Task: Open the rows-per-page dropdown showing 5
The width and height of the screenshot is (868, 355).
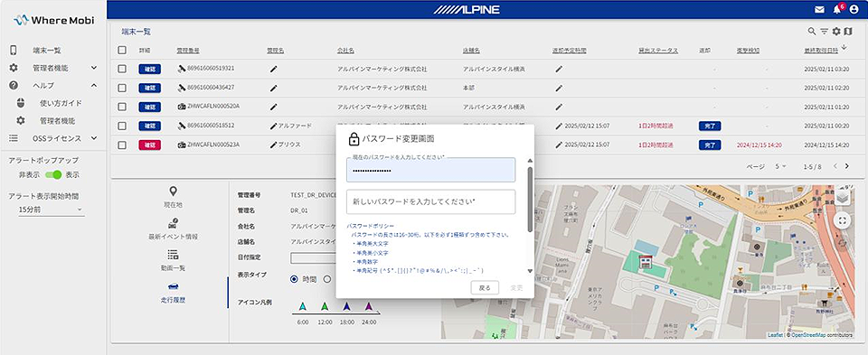Action: [781, 166]
